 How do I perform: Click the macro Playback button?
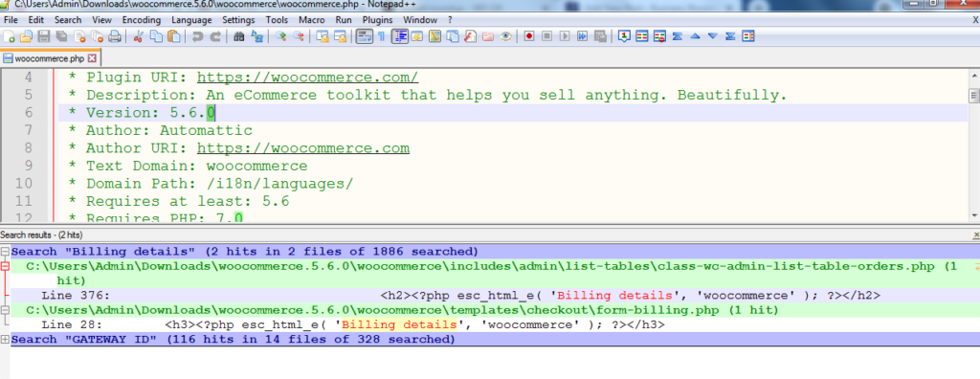(x=565, y=36)
